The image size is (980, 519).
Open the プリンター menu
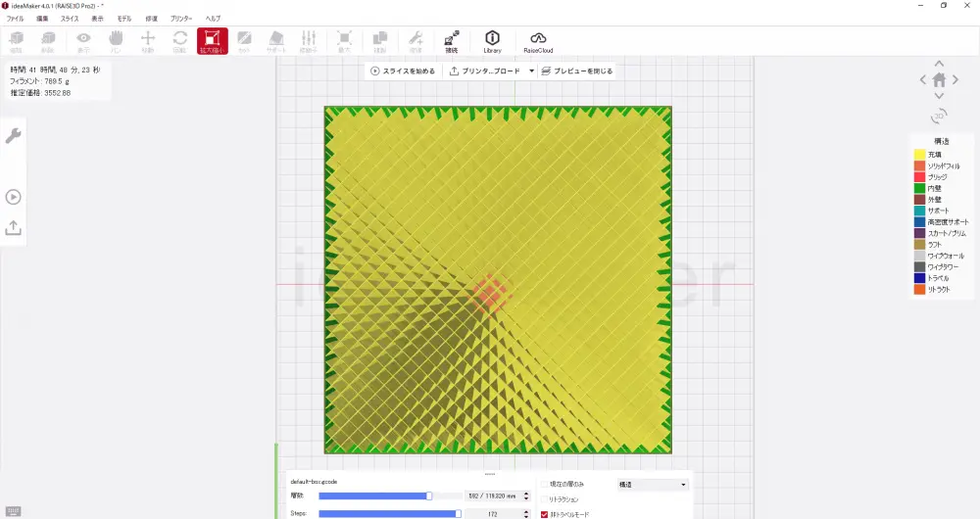(181, 19)
